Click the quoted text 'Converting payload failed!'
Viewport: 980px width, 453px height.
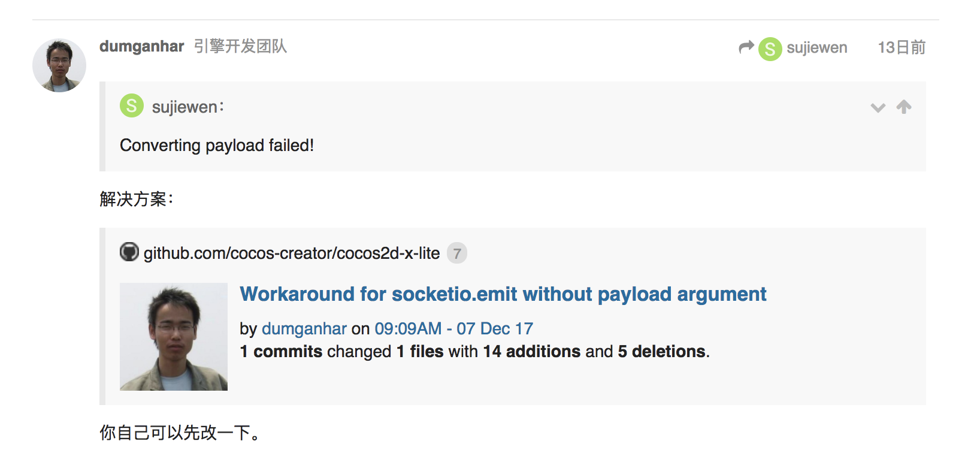click(217, 146)
